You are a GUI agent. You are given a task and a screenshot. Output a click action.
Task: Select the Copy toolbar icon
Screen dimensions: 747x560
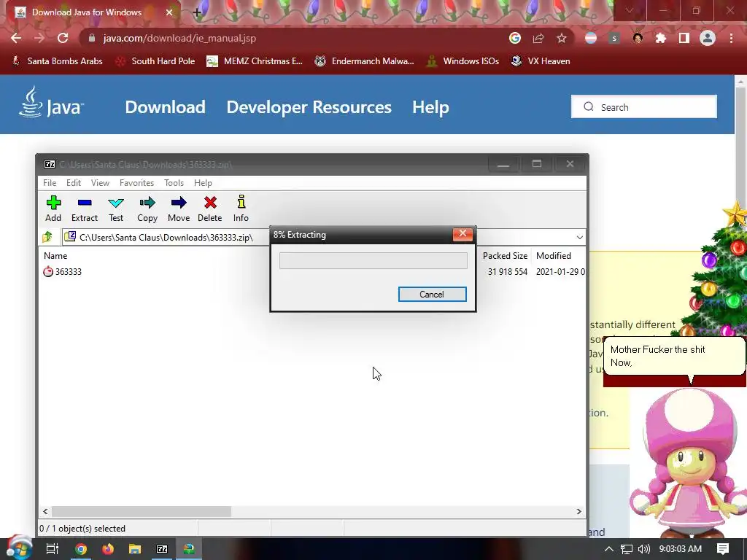pos(147,209)
